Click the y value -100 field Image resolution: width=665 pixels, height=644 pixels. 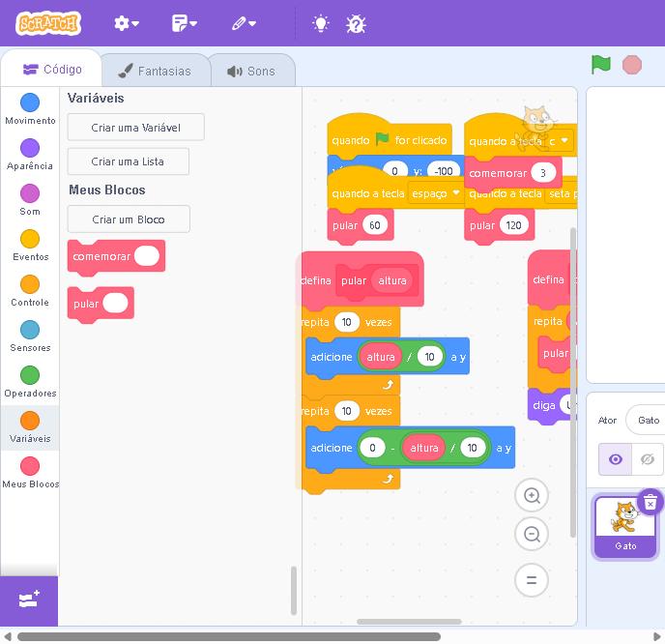point(444,171)
